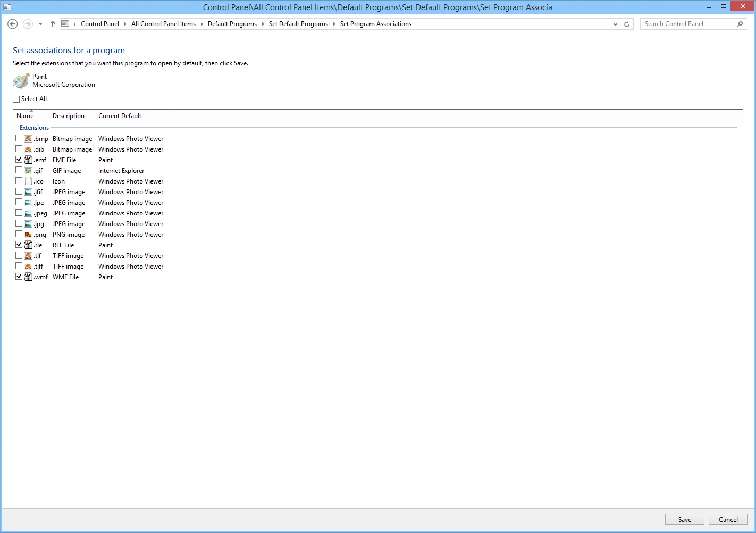Select the 'Internet Explorer' default cell
Image resolution: width=756 pixels, height=533 pixels.
(x=121, y=171)
